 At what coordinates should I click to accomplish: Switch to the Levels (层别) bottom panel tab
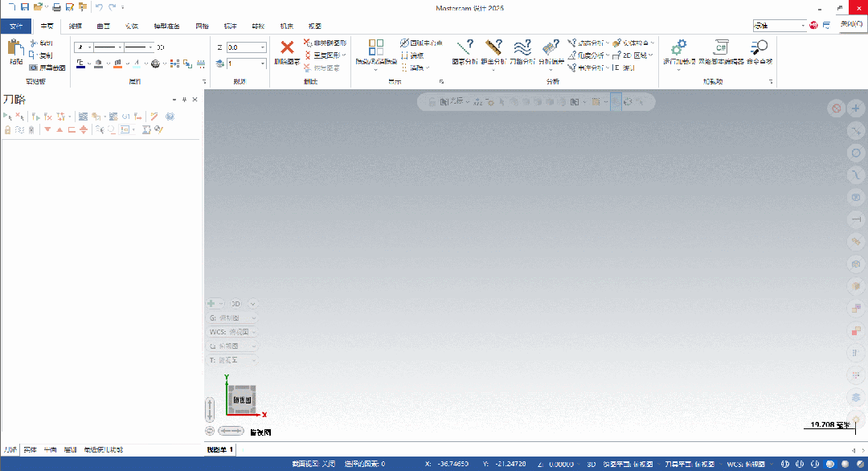(x=70, y=449)
